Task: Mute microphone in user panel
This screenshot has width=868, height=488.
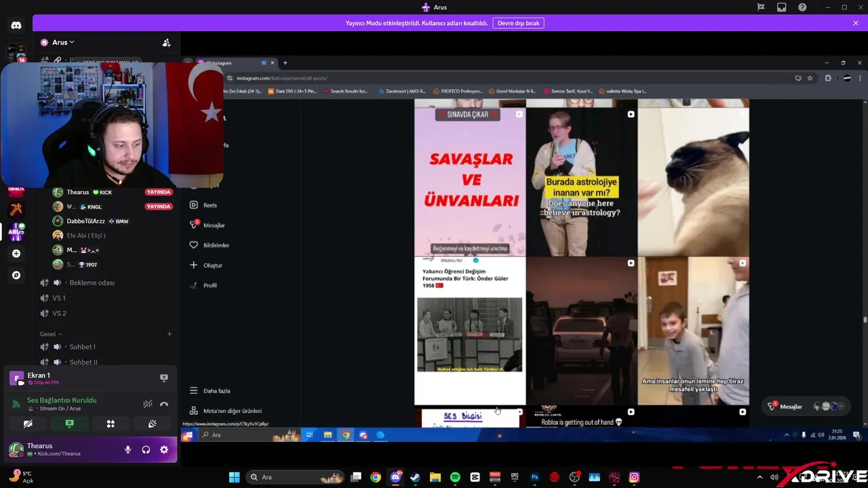Action: 127,450
